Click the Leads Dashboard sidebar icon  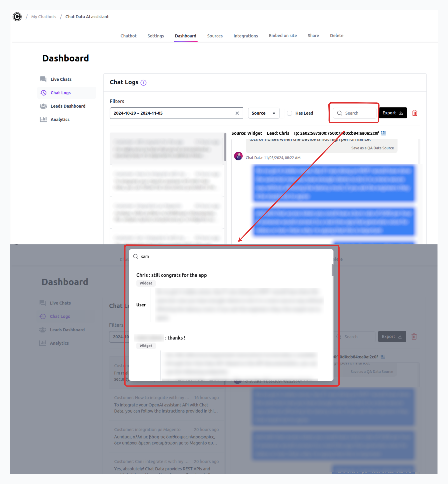click(44, 106)
